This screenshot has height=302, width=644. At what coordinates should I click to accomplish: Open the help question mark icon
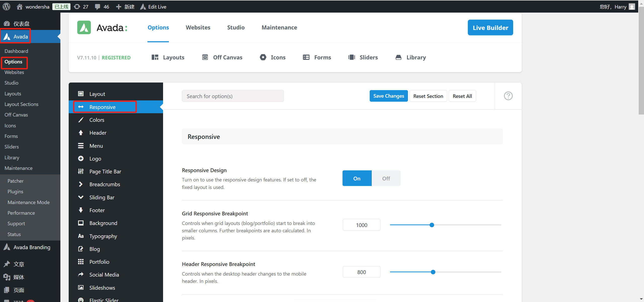(x=508, y=96)
